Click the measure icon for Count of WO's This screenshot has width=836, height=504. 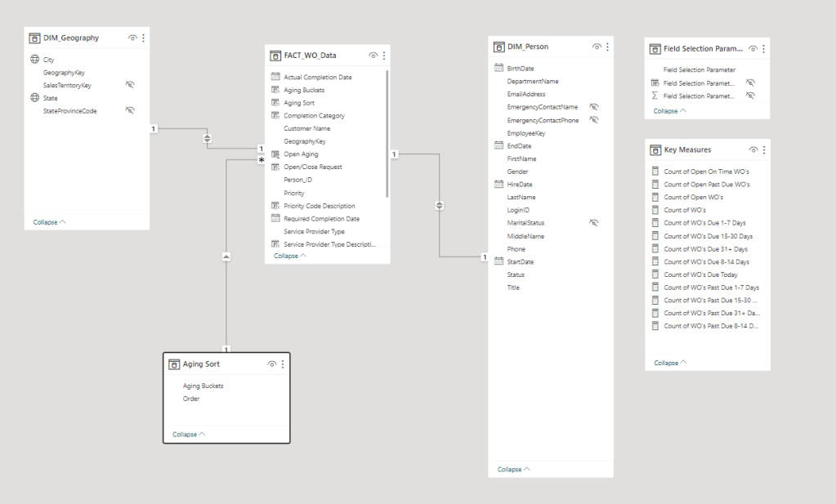655,210
